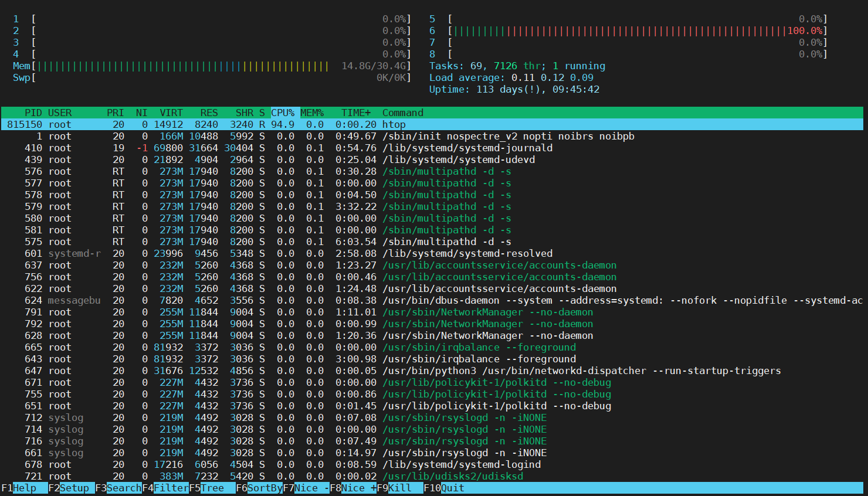Screen dimensions: 868x496
Task: Sort by SHR column header
Action: pos(245,113)
